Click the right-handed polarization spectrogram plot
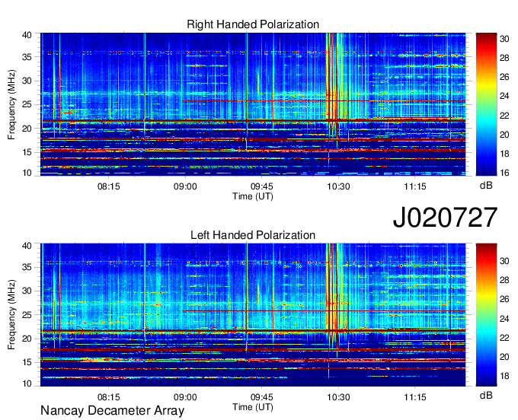 253,104
